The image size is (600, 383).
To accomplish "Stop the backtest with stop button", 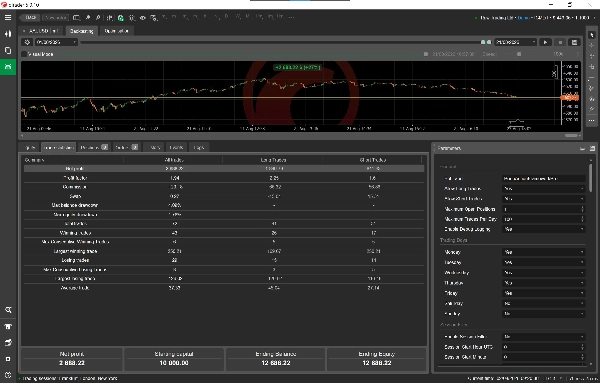I will click(560, 42).
